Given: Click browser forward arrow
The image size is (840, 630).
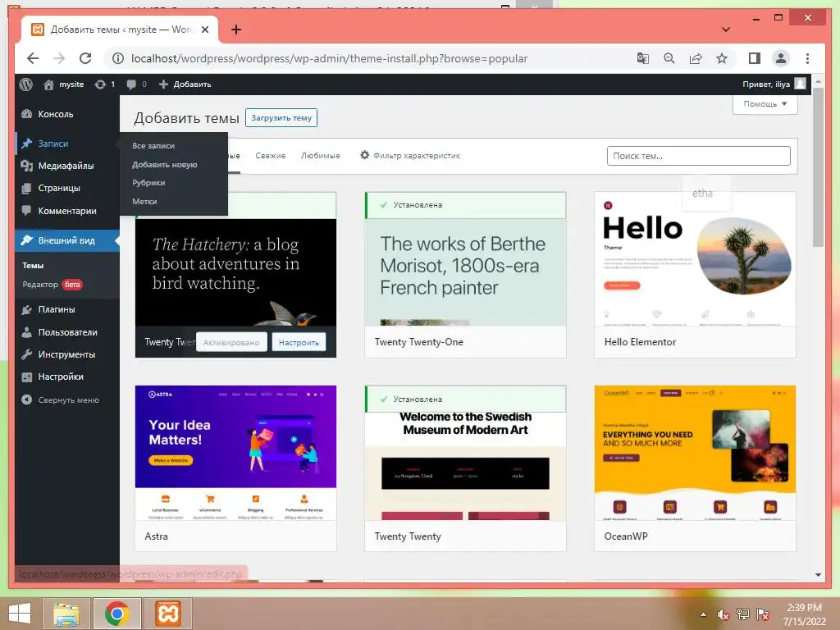Looking at the screenshot, I should (x=59, y=58).
